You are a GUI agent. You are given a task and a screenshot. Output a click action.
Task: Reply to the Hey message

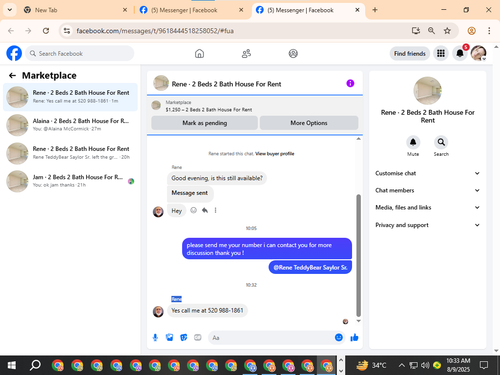205,210
